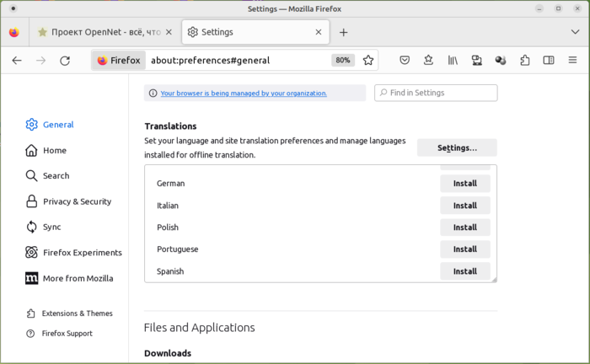Open the Translations Settings… button

(x=457, y=148)
